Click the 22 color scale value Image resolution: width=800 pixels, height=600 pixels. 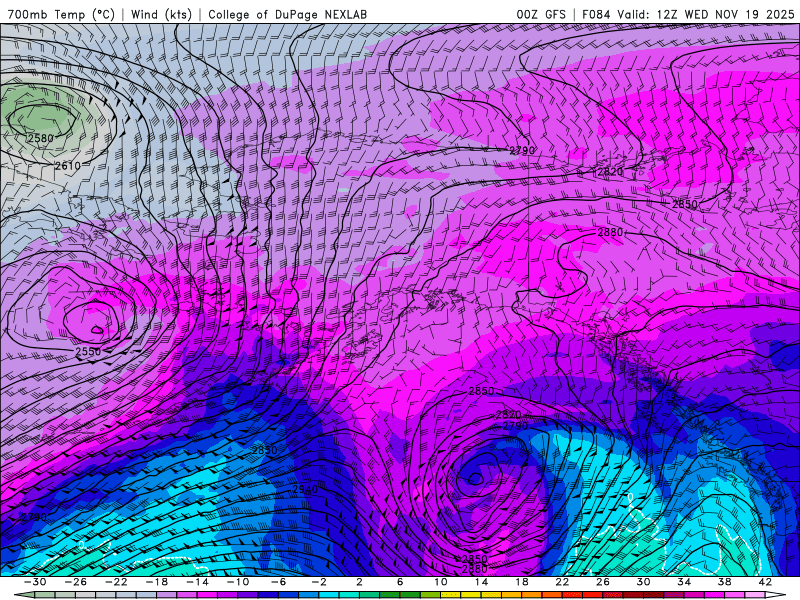562,582
